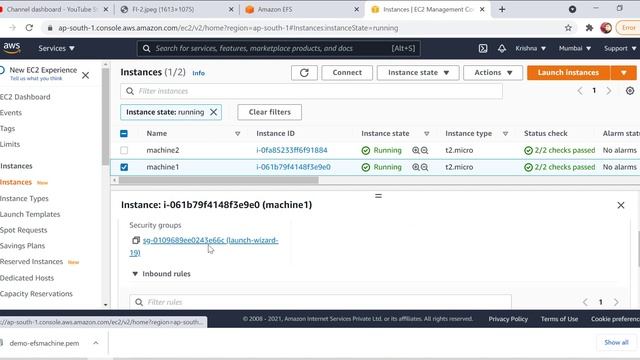Zoom in icon for machine2 instance state
Screen dimensions: 640x360
(416, 150)
